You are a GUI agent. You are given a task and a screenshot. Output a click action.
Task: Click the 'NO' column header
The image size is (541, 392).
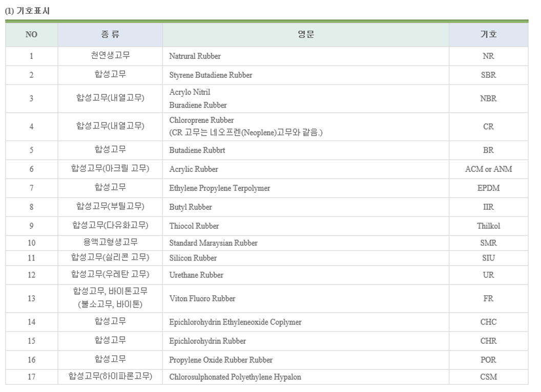[31, 35]
